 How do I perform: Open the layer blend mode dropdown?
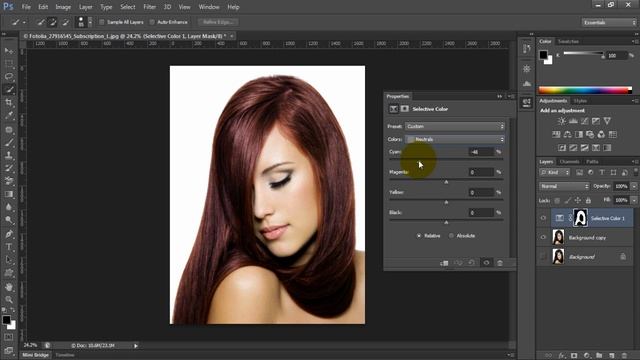564,186
